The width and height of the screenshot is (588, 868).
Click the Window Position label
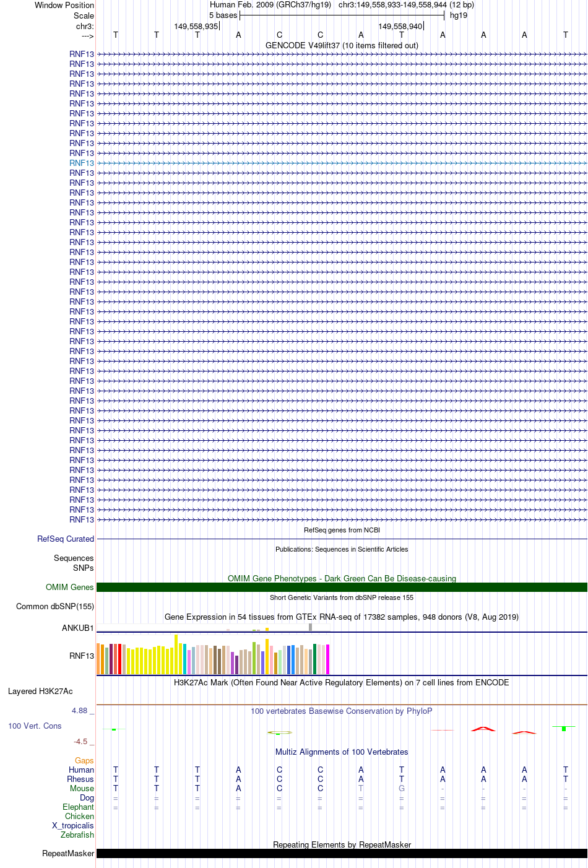point(64,6)
